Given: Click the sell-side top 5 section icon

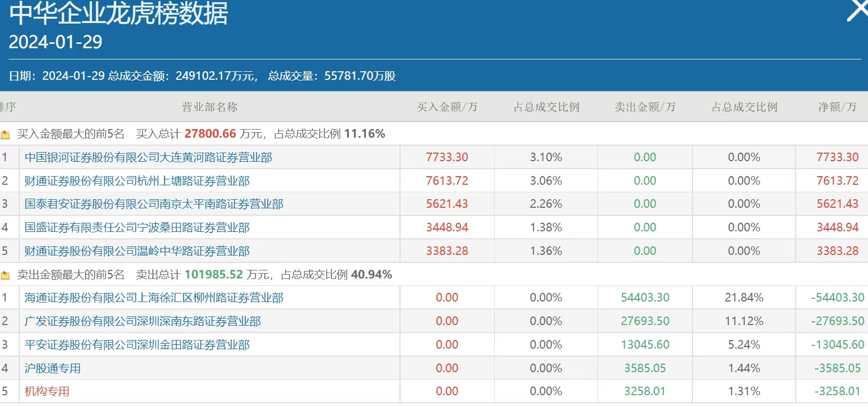Looking at the screenshot, I should (x=5, y=275).
